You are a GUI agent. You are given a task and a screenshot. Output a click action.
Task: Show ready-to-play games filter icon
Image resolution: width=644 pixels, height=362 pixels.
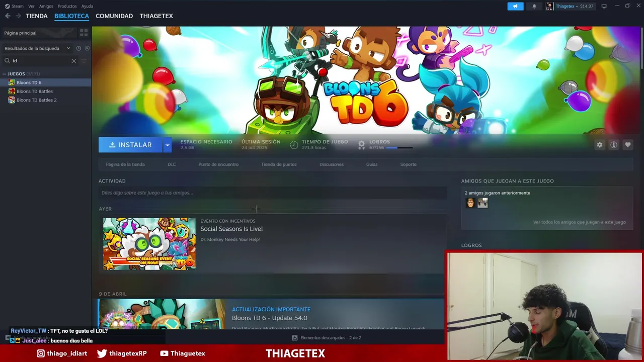(87, 48)
